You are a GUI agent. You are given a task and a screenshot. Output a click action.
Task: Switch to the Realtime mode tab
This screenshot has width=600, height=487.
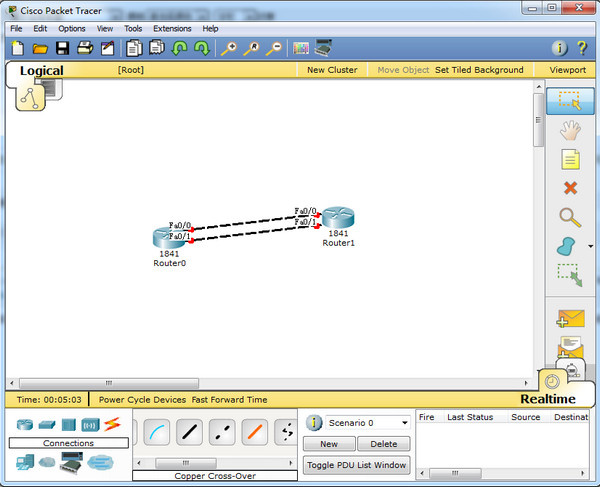[x=547, y=399]
